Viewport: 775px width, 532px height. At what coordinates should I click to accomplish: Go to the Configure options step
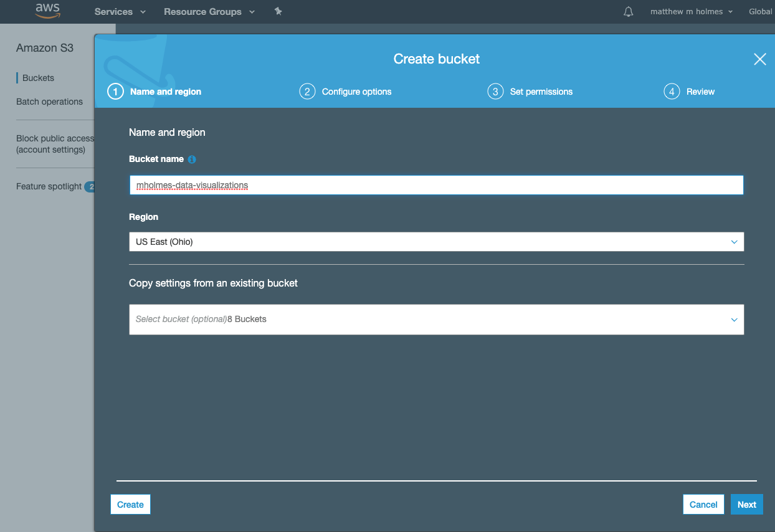tap(356, 92)
